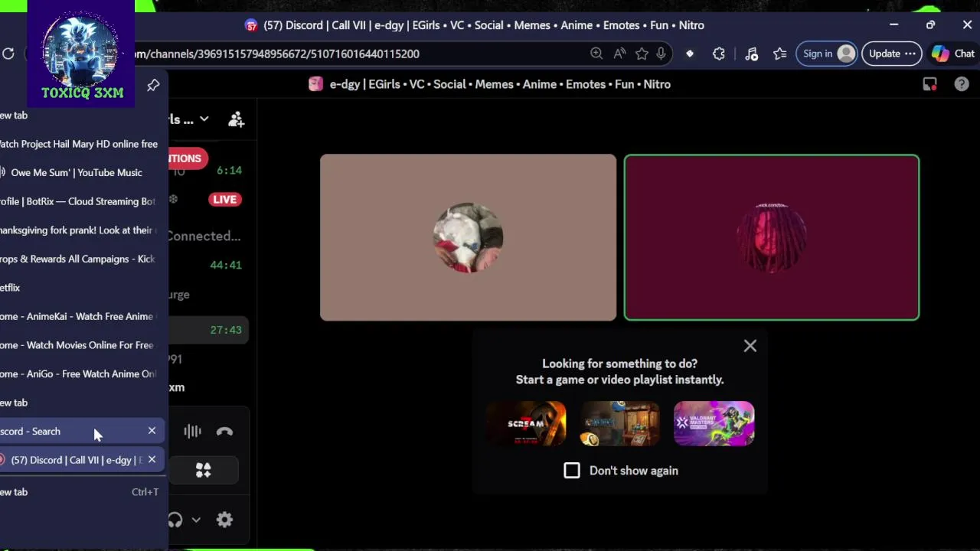Screen dimensions: 980x551
Task: Add this page to favorites star
Action: coord(642,54)
